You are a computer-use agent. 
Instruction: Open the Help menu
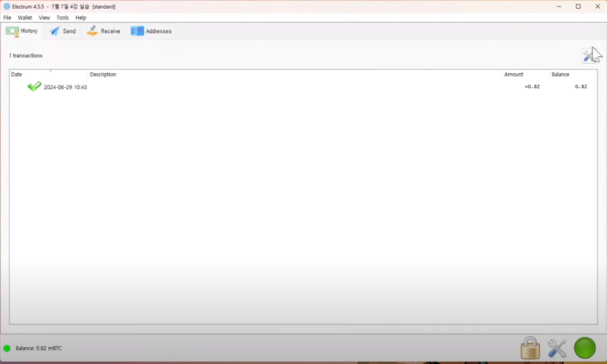coord(81,18)
